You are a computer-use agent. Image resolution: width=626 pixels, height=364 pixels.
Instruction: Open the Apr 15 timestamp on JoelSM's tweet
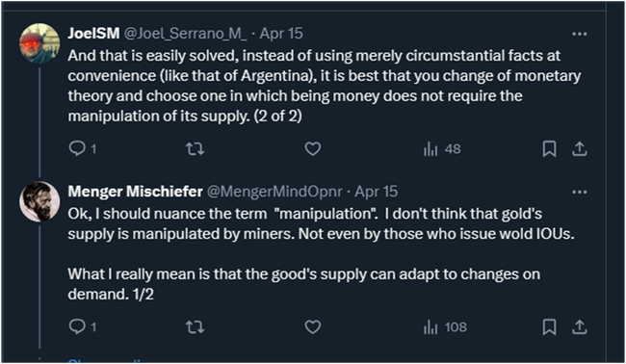click(x=281, y=34)
